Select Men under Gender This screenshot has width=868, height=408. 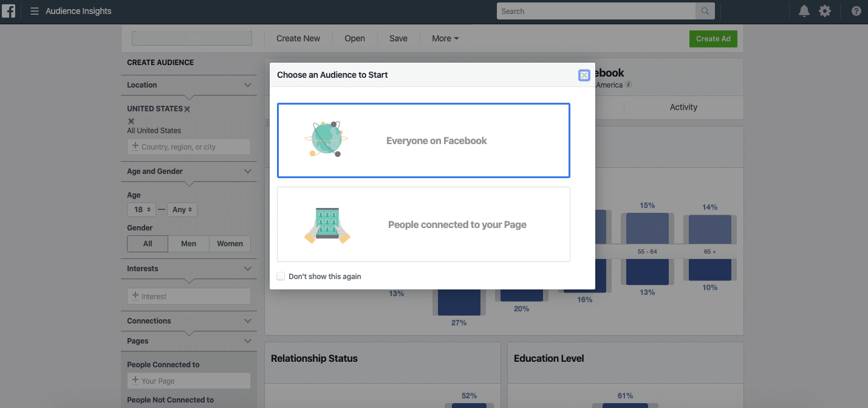pyautogui.click(x=189, y=244)
